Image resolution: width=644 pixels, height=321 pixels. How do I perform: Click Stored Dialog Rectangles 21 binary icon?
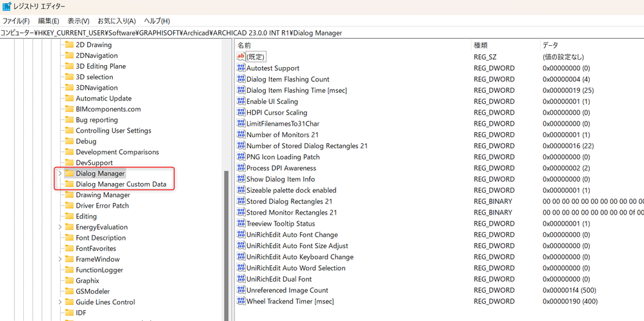(241, 201)
